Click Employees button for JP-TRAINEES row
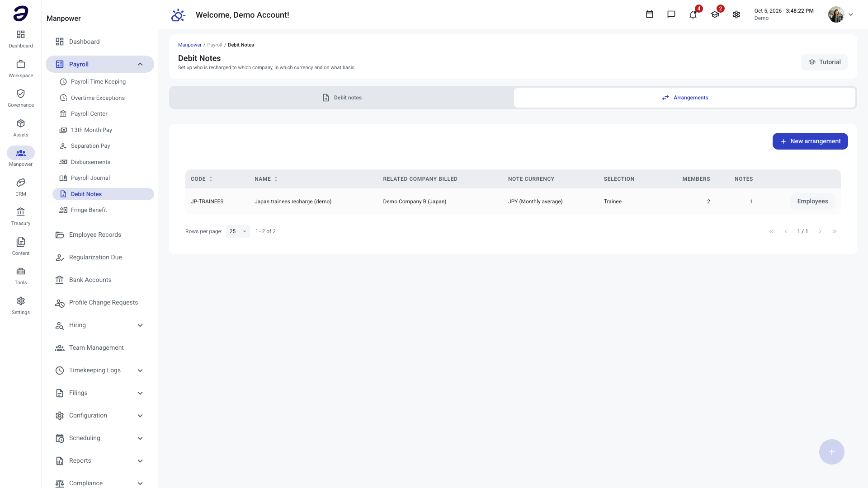Image resolution: width=868 pixels, height=488 pixels. pos(812,202)
